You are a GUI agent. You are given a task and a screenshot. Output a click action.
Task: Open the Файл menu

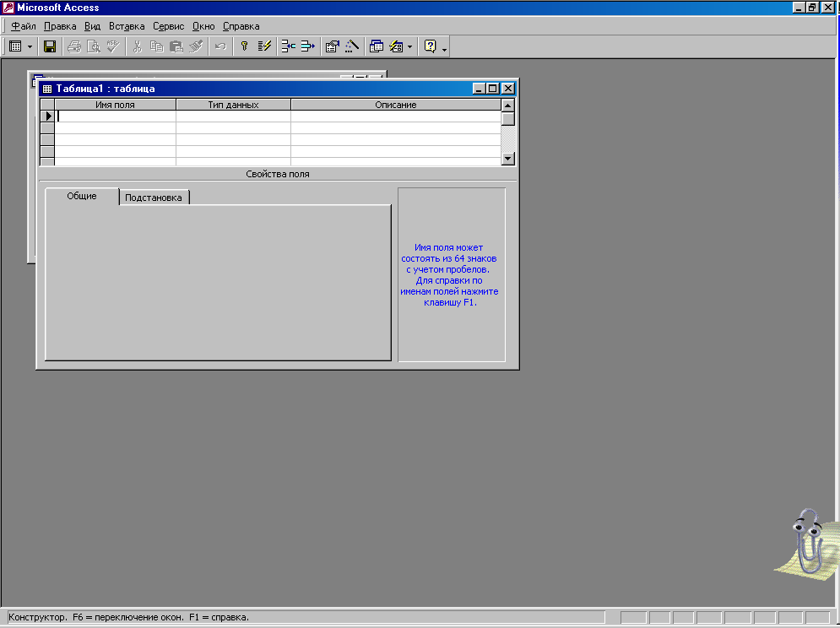[x=24, y=26]
